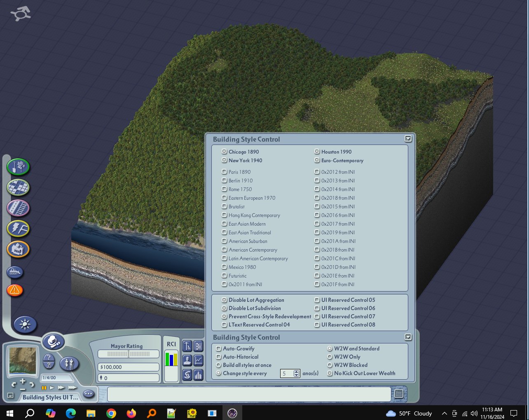529x420 pixels.
Task: Enable the Paris 1890 style
Action: [224, 172]
